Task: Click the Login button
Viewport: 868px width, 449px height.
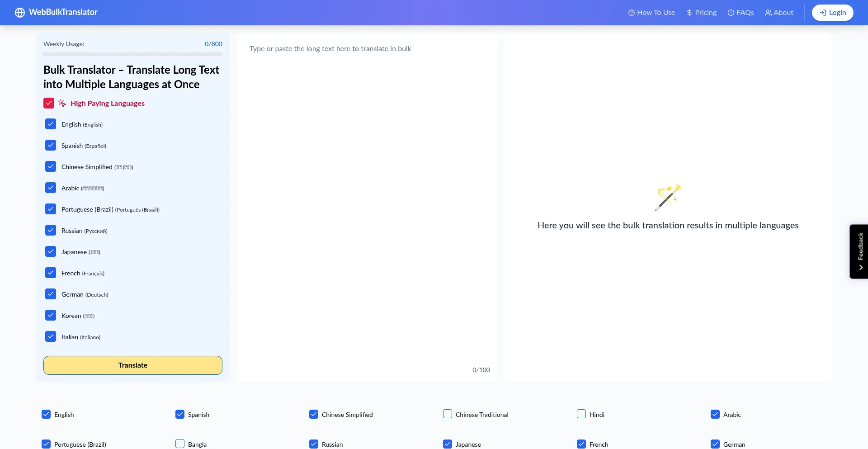Action: [832, 12]
